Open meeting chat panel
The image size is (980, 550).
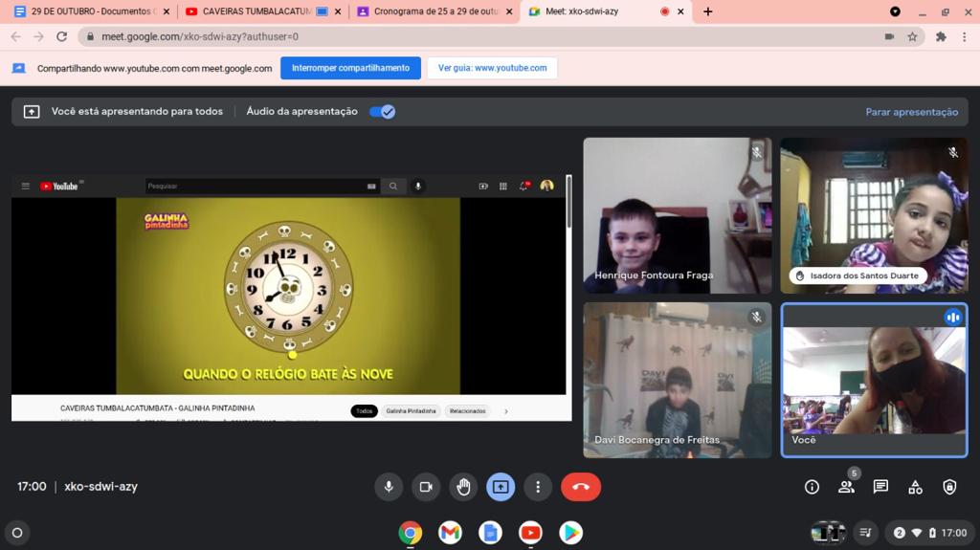tap(880, 487)
